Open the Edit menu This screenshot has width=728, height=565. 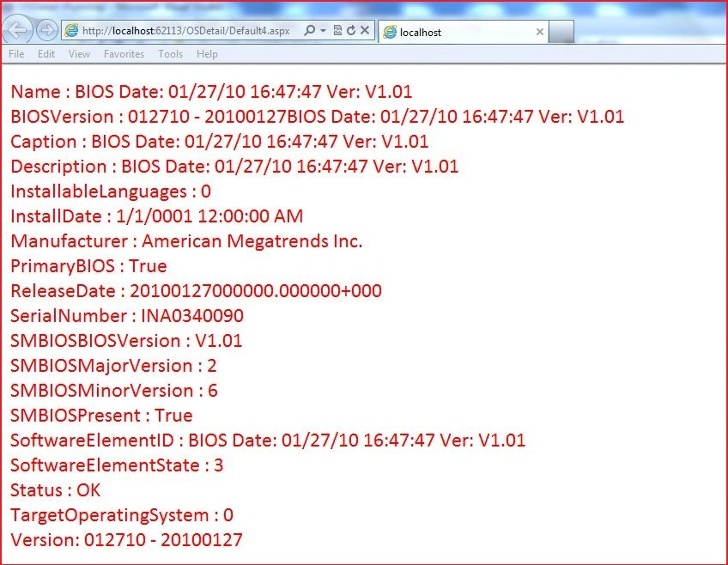pyautogui.click(x=46, y=54)
